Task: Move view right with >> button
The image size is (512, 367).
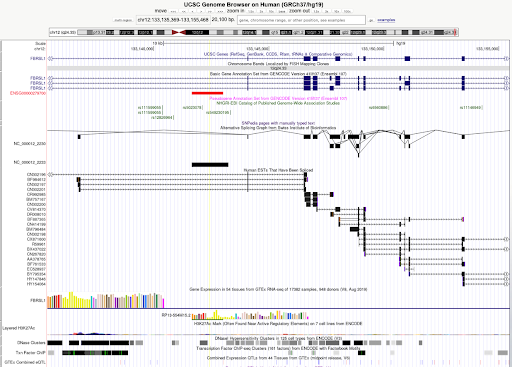Action: [210, 11]
